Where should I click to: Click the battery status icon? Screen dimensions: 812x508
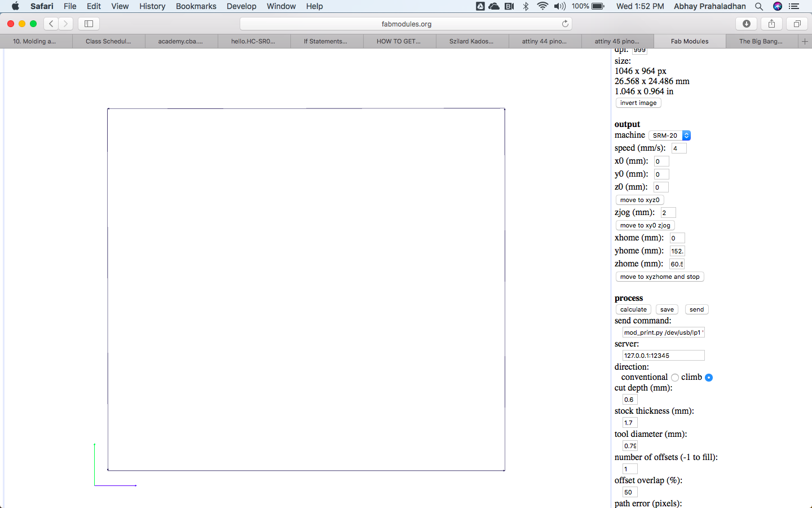(598, 6)
